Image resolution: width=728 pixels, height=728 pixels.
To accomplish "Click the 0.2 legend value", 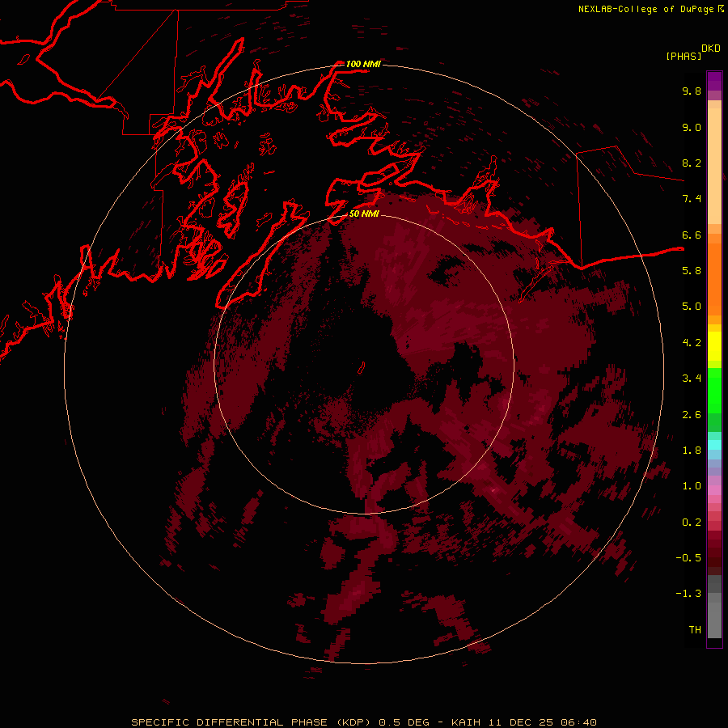I will (x=692, y=523).
